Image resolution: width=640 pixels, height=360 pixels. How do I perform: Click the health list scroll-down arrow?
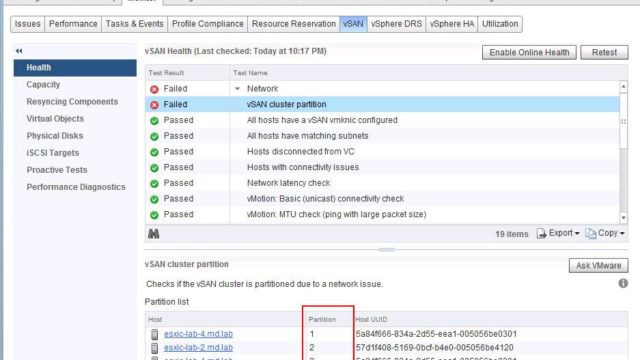pos(623,218)
